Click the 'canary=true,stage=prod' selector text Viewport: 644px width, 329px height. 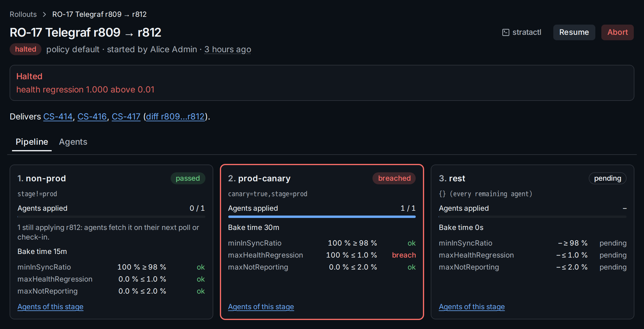(x=268, y=194)
